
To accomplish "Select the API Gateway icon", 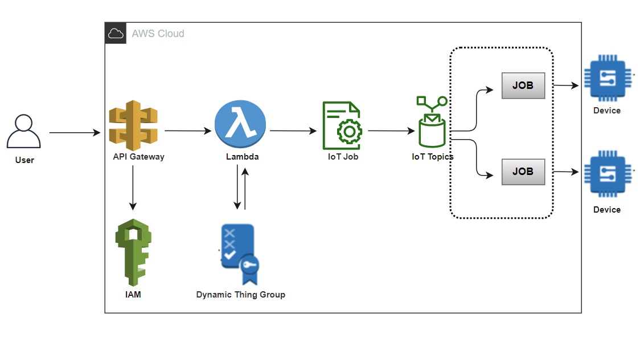I will (133, 124).
